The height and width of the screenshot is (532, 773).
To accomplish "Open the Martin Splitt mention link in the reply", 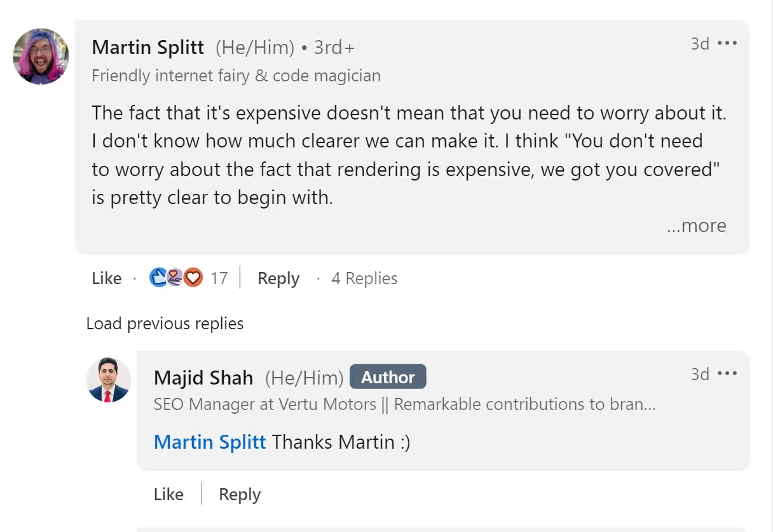I will pos(210,442).
